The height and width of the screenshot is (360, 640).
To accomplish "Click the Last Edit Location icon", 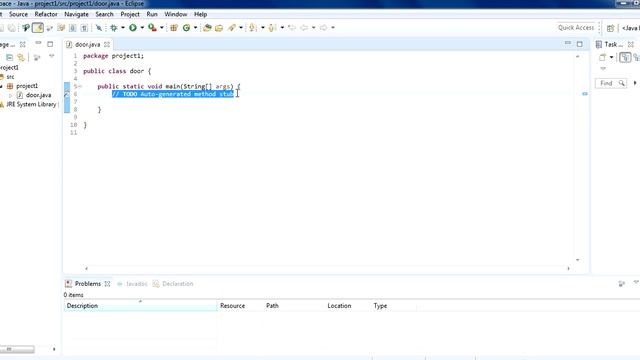I will coord(292,28).
